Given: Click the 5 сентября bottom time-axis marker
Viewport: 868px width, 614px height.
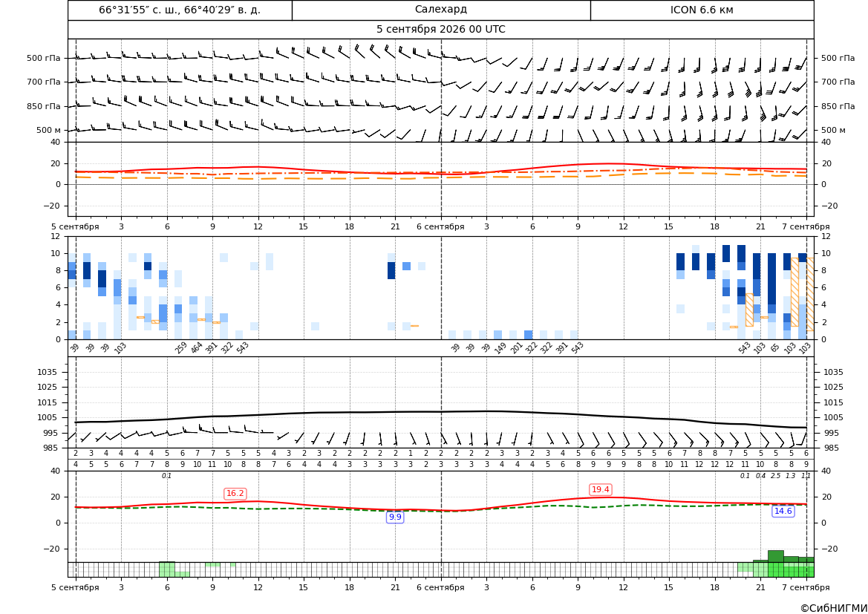Looking at the screenshot, I should (x=75, y=587).
